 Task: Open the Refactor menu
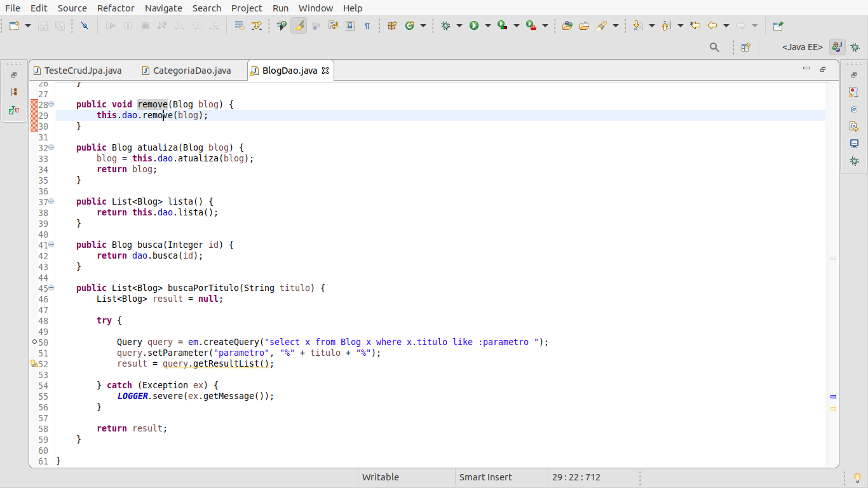pos(116,8)
